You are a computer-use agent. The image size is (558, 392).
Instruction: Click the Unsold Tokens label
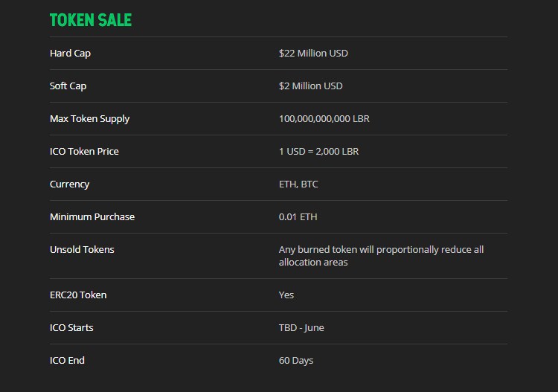[82, 250]
